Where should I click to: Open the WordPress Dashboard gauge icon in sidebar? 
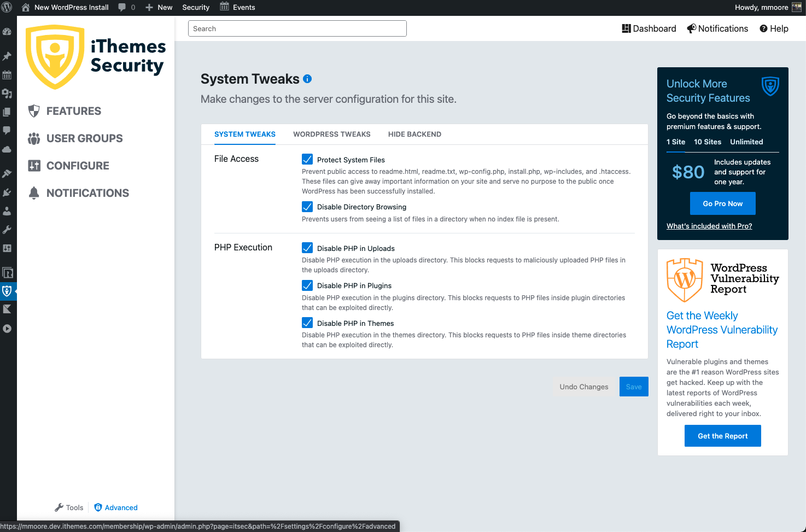7,32
